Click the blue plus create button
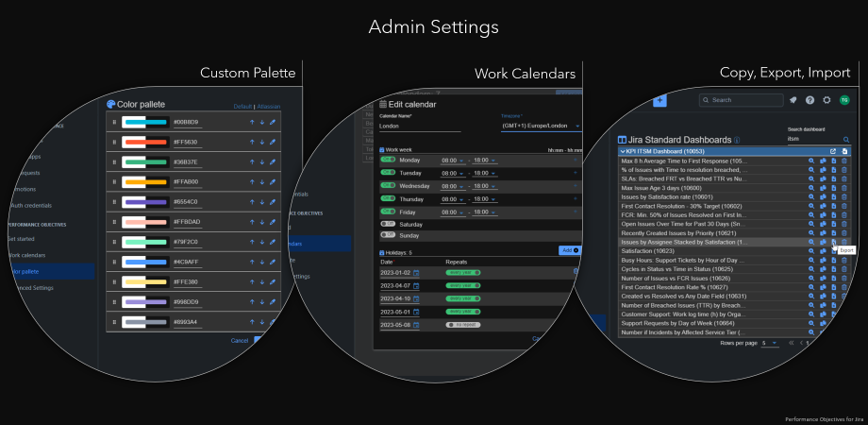 pos(660,100)
